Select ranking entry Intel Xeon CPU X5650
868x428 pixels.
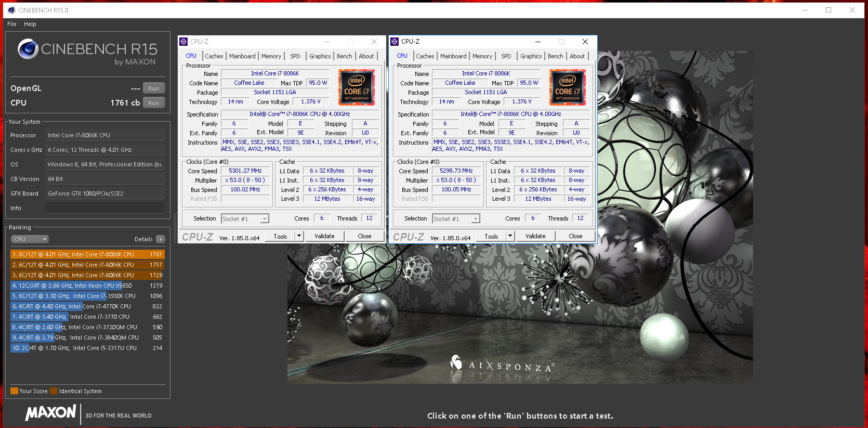[x=87, y=286]
